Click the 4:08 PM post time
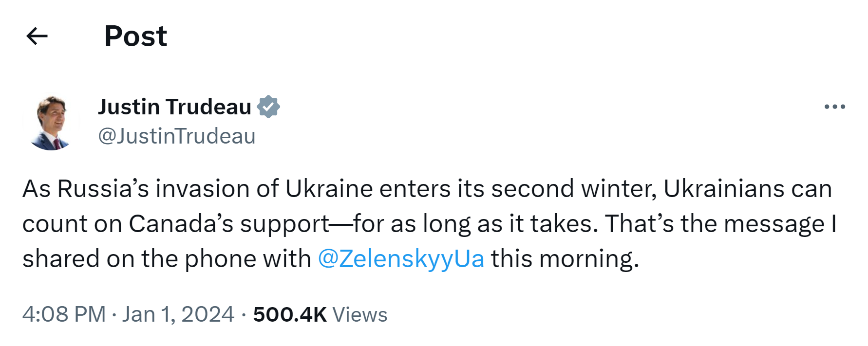The height and width of the screenshot is (346, 868). [64, 314]
